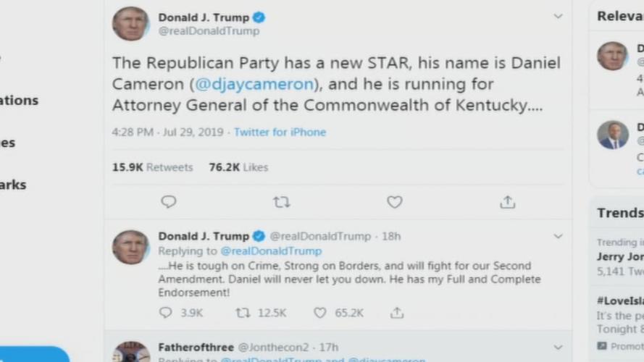Viewport: 644px width, 362px height.
Task: Click reply icon showing 3.9K replies
Action: tap(166, 313)
